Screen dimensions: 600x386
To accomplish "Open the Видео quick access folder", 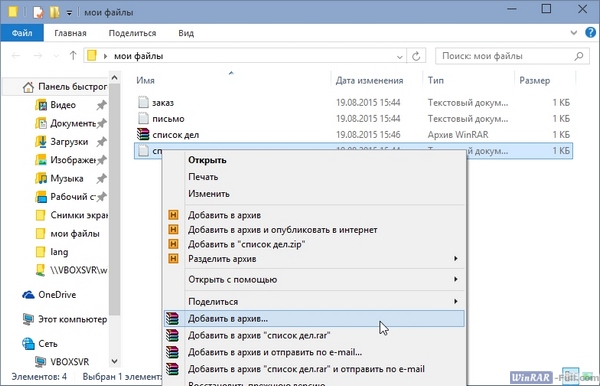I will pyautogui.click(x=63, y=105).
